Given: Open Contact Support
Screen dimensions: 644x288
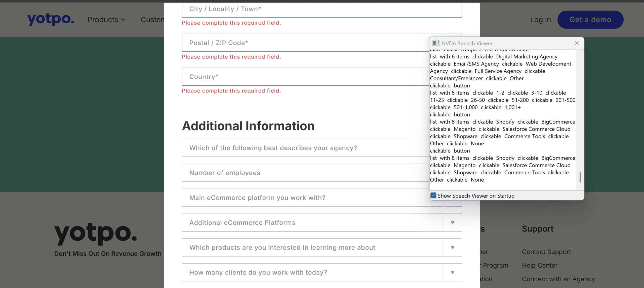Looking at the screenshot, I should [x=546, y=252].
